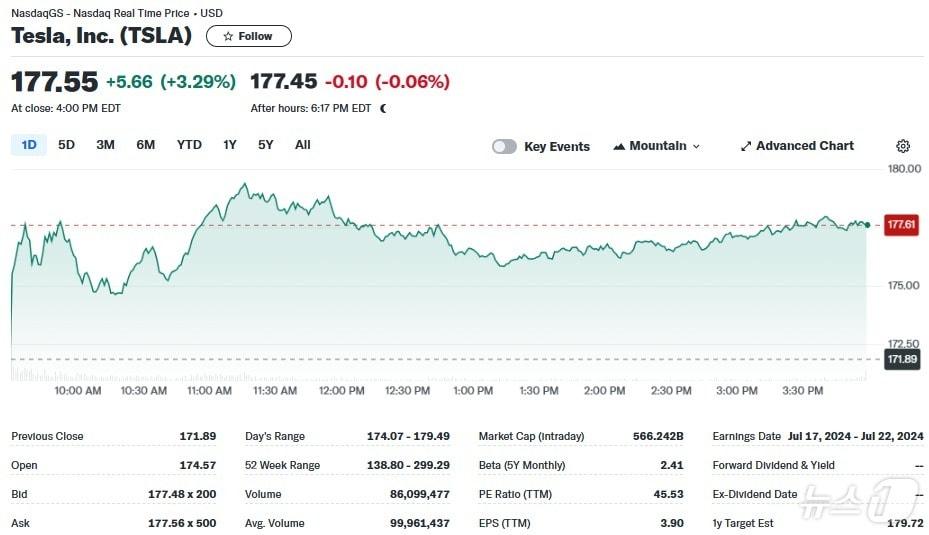Show the 6M chart range
The width and height of the screenshot is (929, 535).
point(146,145)
